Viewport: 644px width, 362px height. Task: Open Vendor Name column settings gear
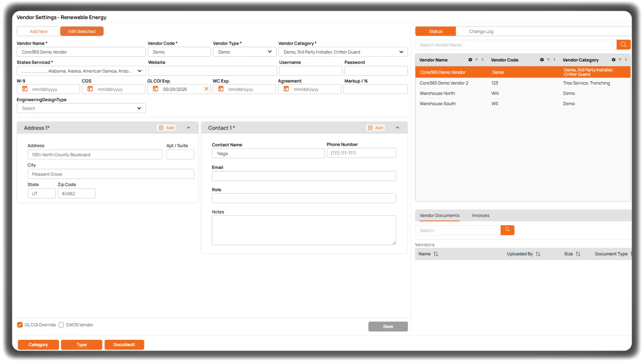tap(470, 60)
